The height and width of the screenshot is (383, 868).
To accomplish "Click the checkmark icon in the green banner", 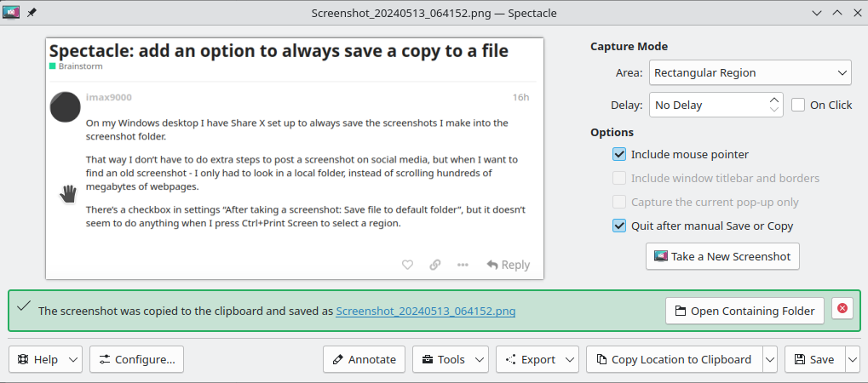I will point(23,306).
